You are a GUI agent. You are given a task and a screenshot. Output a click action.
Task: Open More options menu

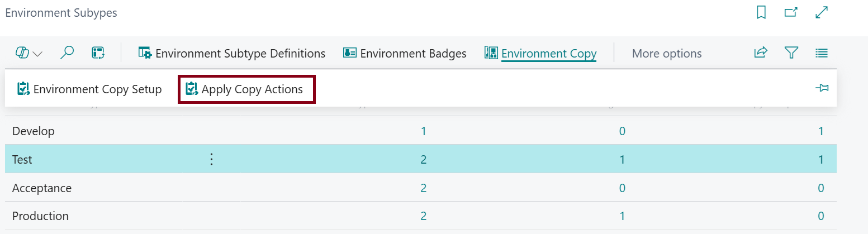(x=666, y=54)
